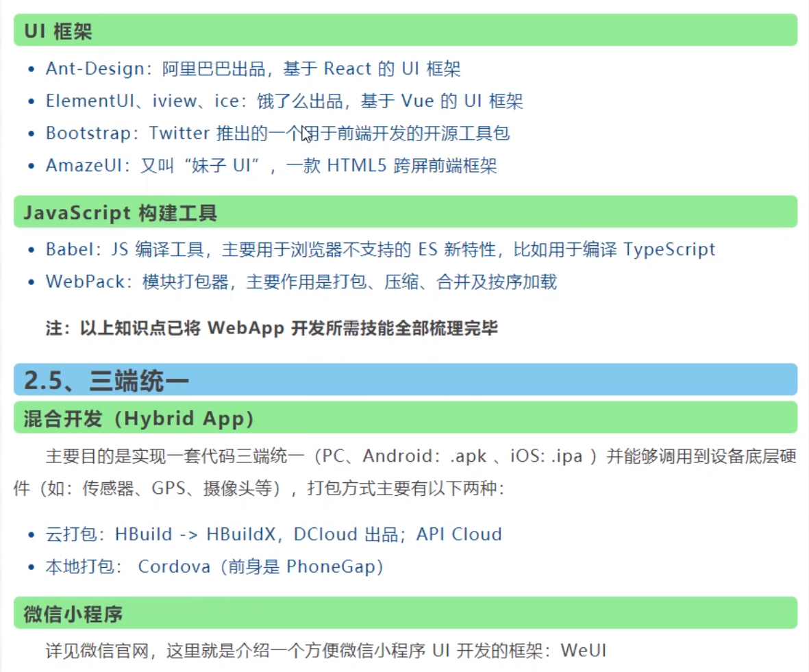Select the '云打包' list item

273,534
